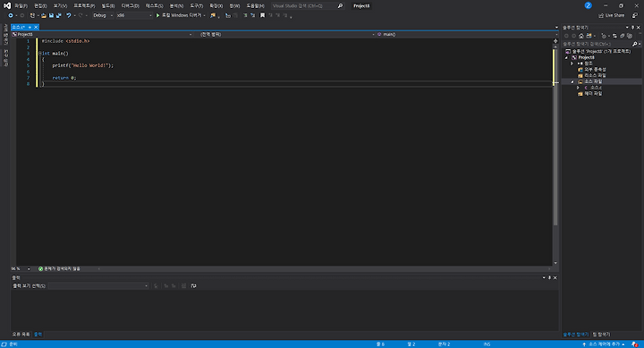Click the Sync with Active Document icon
This screenshot has height=348, width=644.
614,36
